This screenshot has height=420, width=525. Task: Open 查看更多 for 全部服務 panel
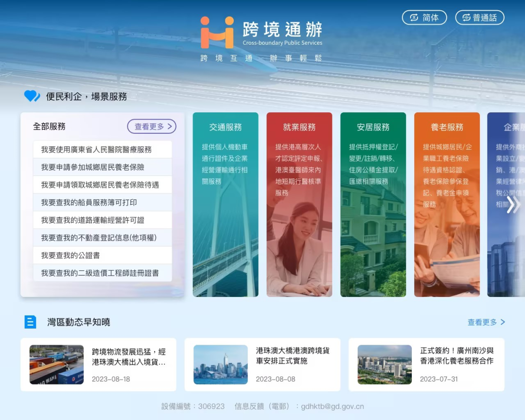[151, 126]
